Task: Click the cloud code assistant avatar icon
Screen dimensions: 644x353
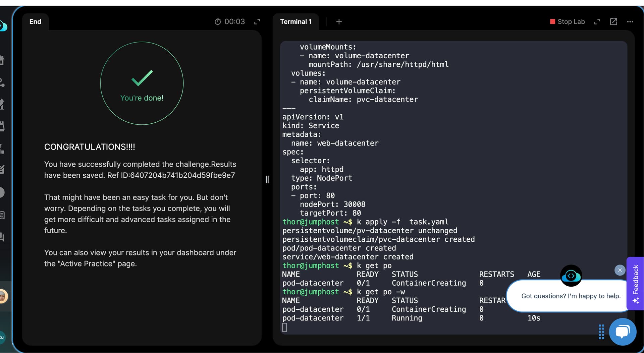Action: point(571,276)
